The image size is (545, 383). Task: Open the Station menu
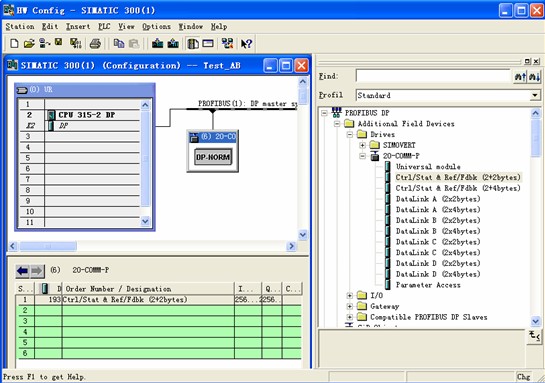[x=20, y=27]
